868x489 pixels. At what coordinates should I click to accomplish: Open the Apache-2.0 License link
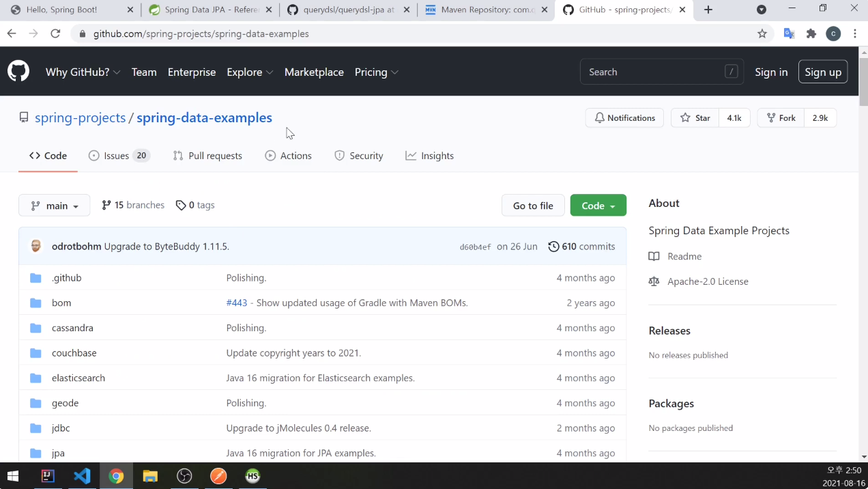coord(698,281)
